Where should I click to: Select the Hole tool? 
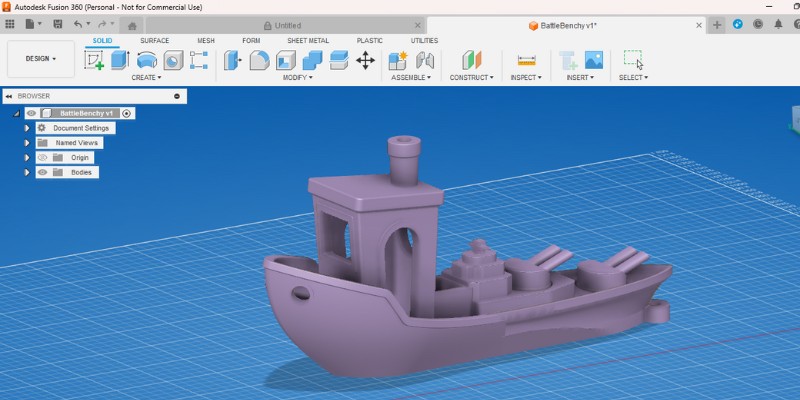click(173, 60)
